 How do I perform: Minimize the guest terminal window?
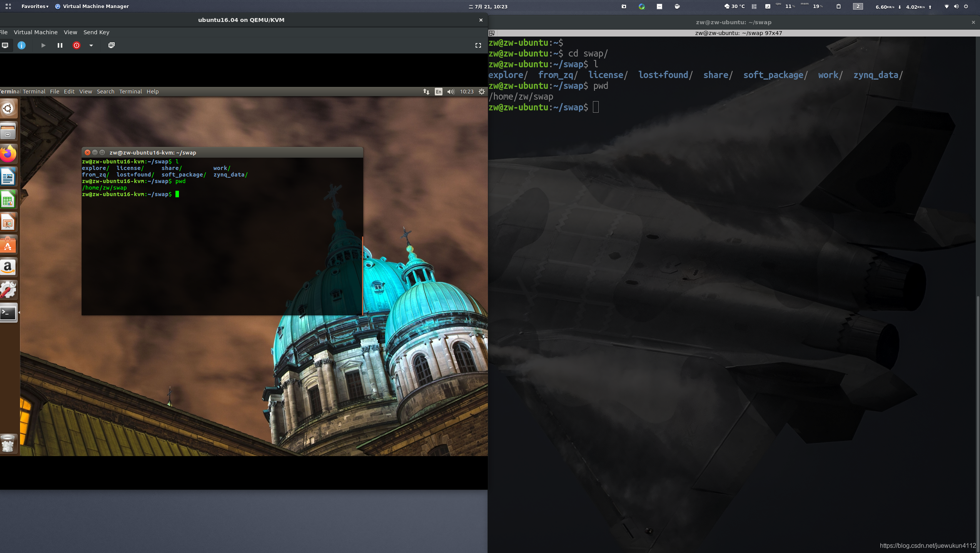95,153
